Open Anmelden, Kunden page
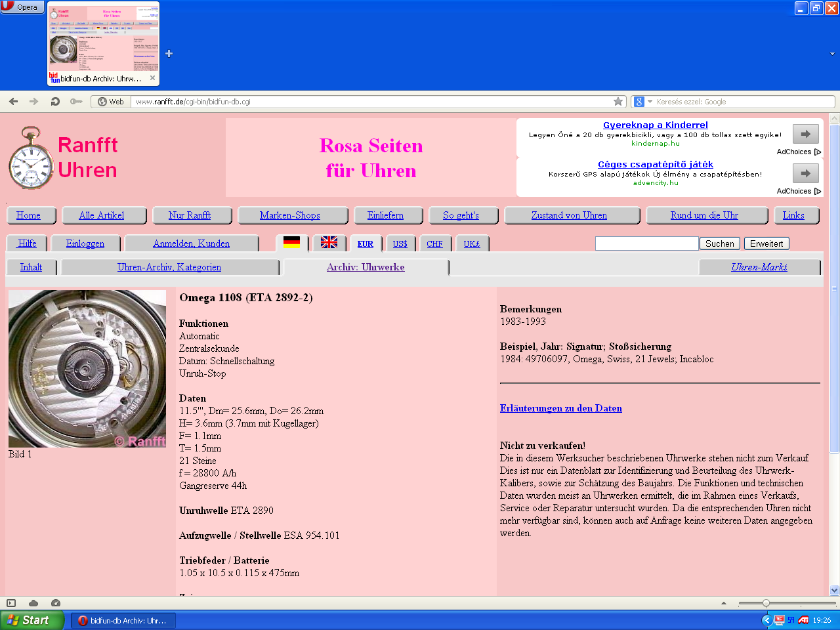The width and height of the screenshot is (840, 630). [x=191, y=243]
